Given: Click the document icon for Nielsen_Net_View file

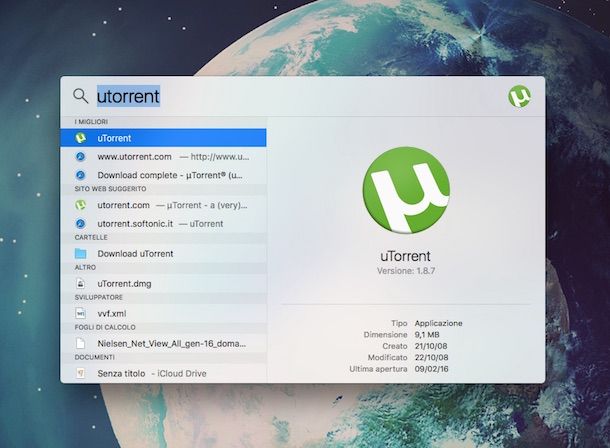Looking at the screenshot, I should [81, 343].
